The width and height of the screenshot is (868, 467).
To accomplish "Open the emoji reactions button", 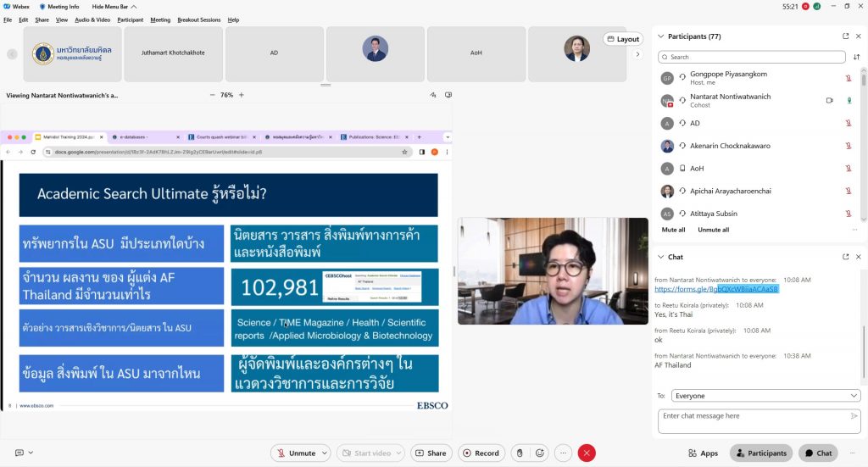I will [540, 453].
